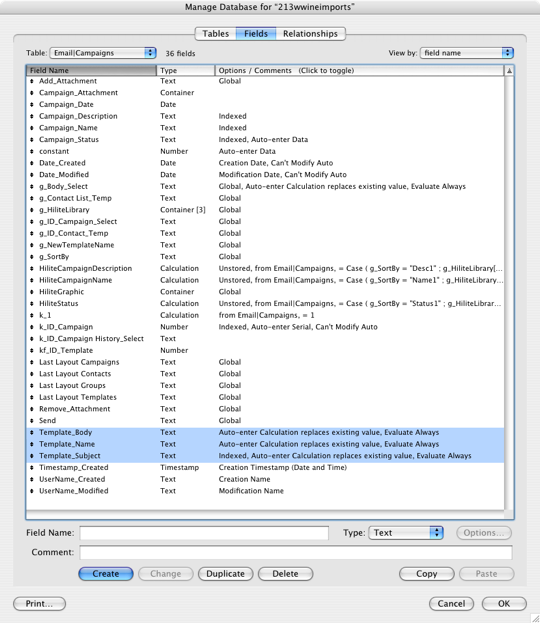This screenshot has height=623, width=540.
Task: Select the UserName_Created field row
Action: pyautogui.click(x=265, y=479)
